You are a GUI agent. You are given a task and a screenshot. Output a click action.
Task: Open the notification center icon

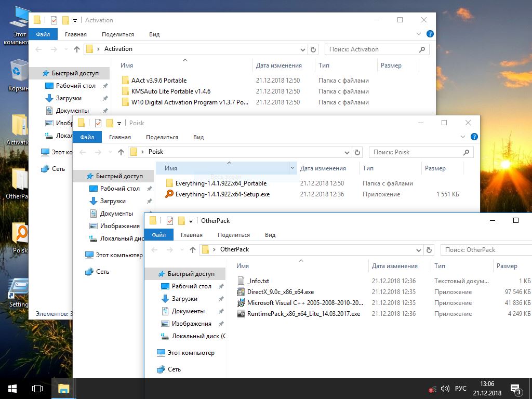coord(515,390)
